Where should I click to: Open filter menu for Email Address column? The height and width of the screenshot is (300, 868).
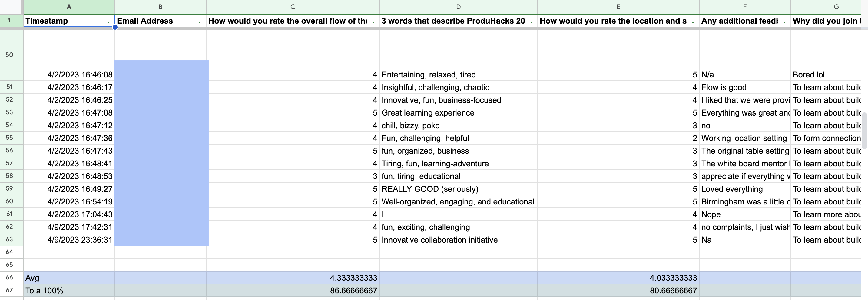[x=200, y=21]
